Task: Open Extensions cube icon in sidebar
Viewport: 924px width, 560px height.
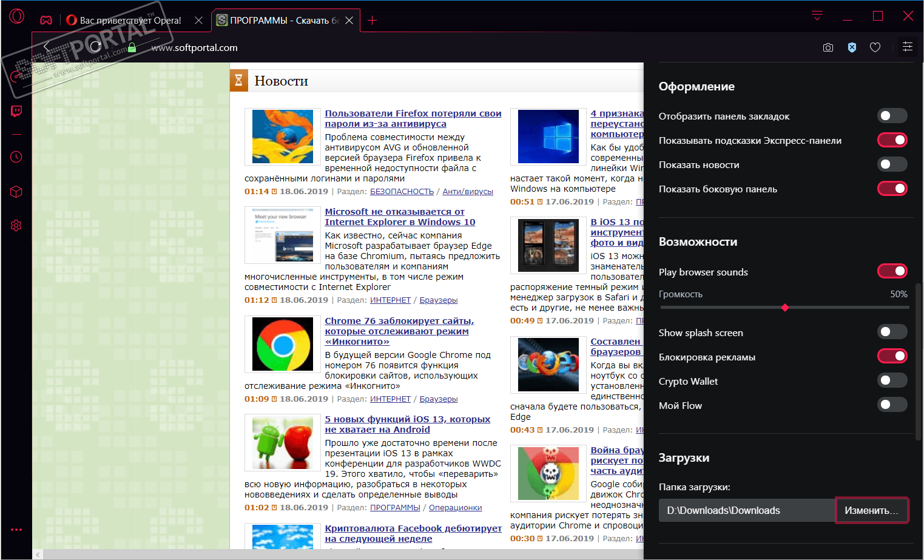Action: [x=16, y=192]
